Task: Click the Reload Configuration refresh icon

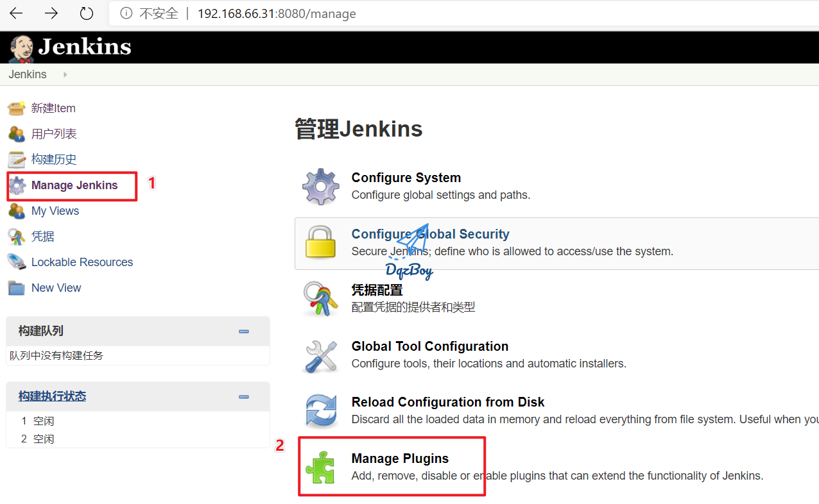Action: 320,411
